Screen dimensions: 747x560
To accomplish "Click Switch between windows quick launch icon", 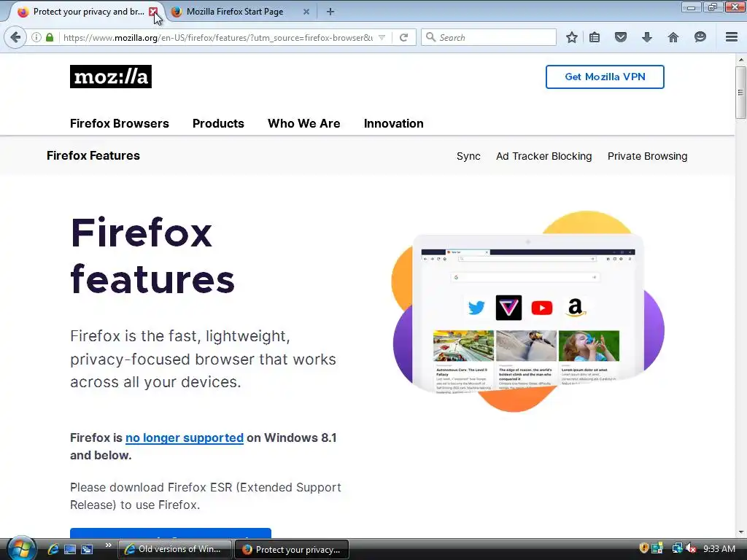I will tap(87, 549).
